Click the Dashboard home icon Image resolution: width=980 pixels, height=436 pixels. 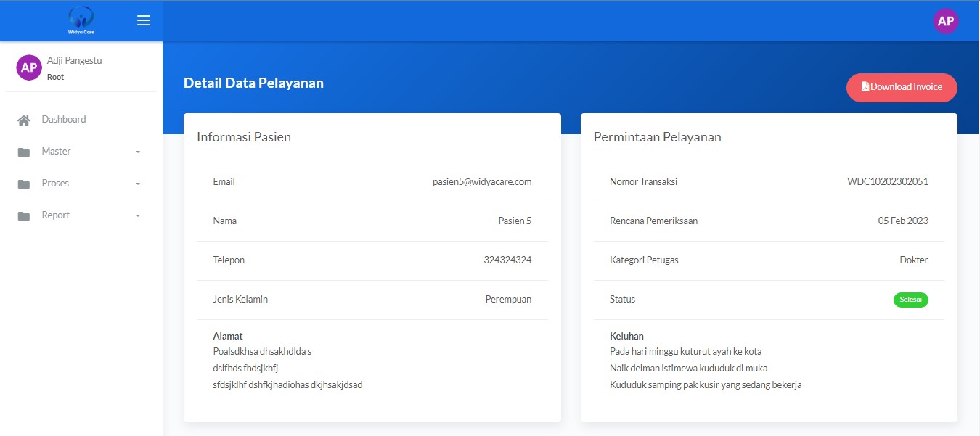[24, 120]
